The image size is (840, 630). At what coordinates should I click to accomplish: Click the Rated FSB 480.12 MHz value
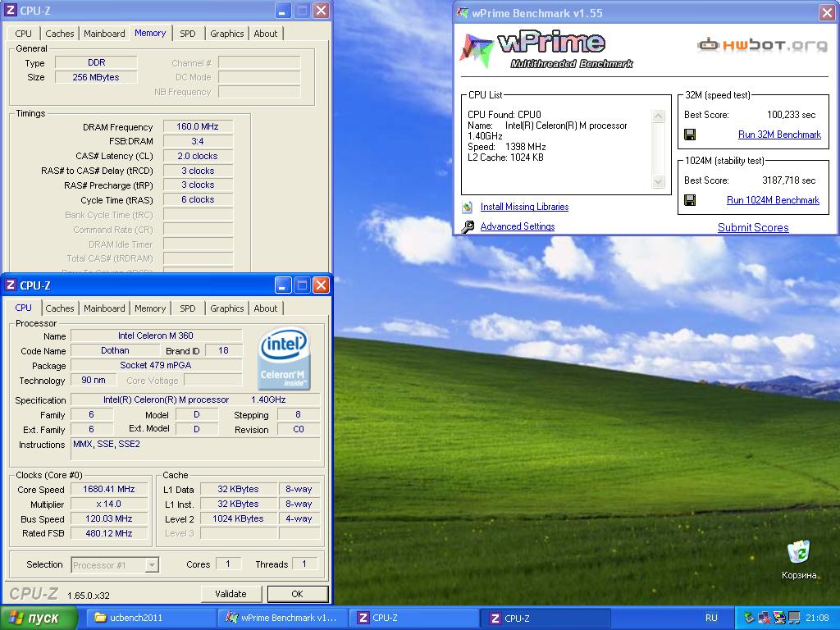[109, 533]
